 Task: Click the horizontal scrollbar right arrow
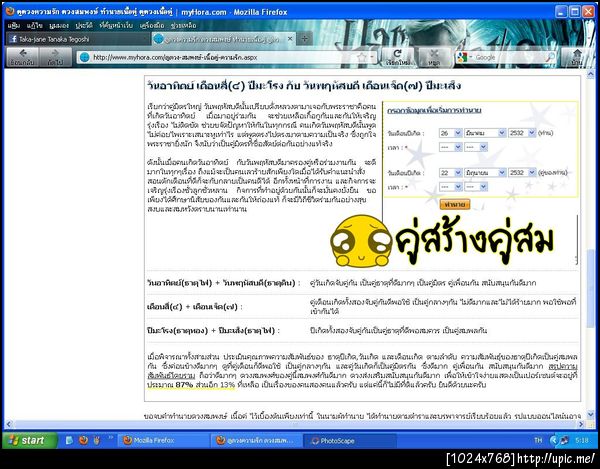[581, 424]
